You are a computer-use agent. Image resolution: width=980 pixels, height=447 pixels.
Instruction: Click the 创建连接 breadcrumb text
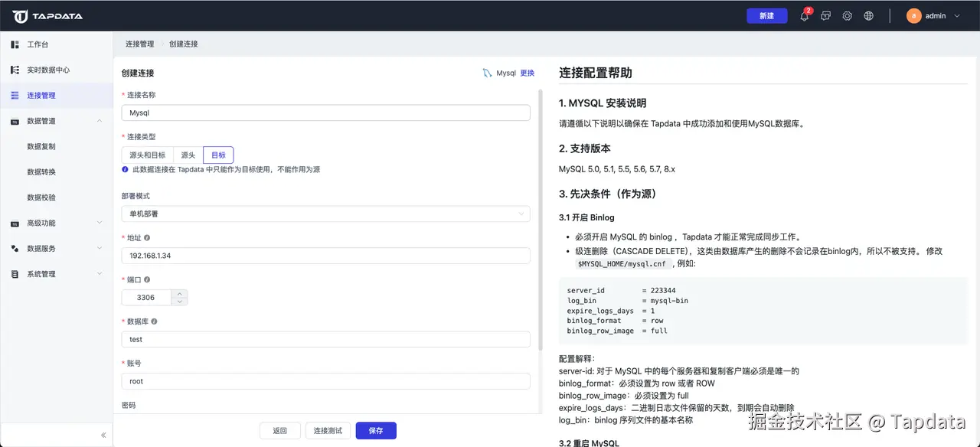183,44
